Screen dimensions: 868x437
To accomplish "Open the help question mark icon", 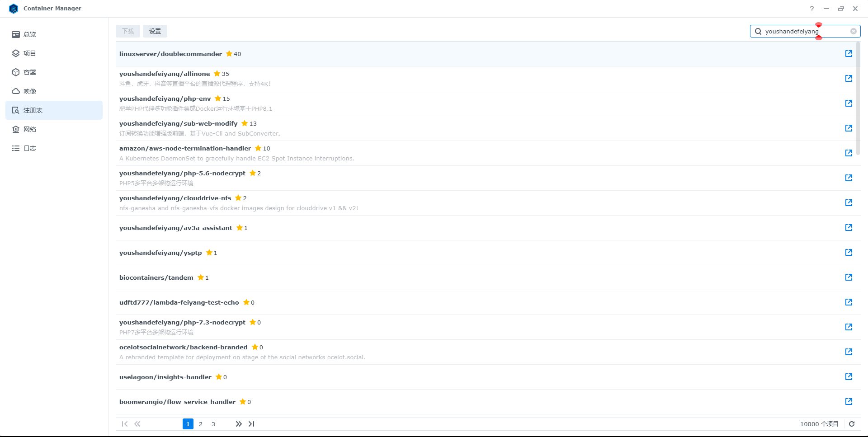I will 812,9.
